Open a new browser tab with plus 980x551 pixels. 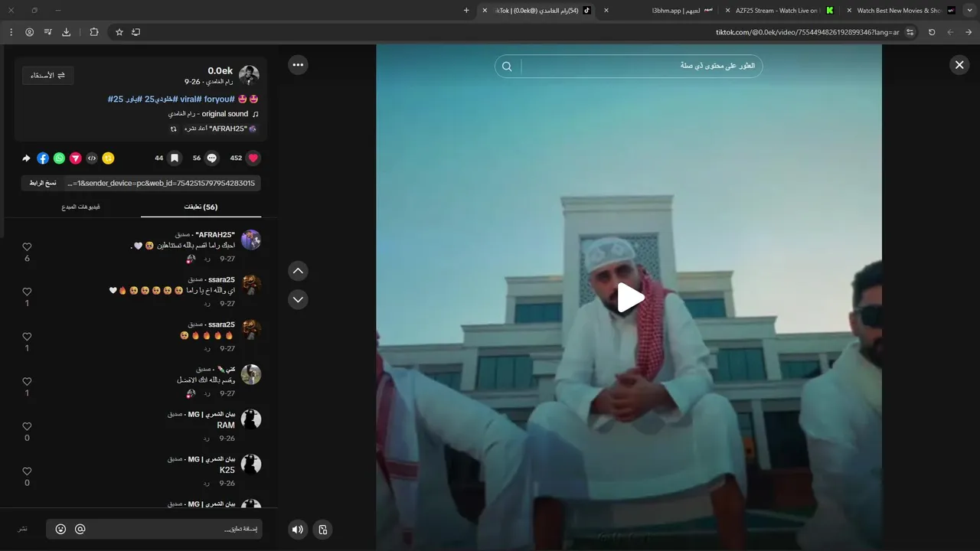466,11
